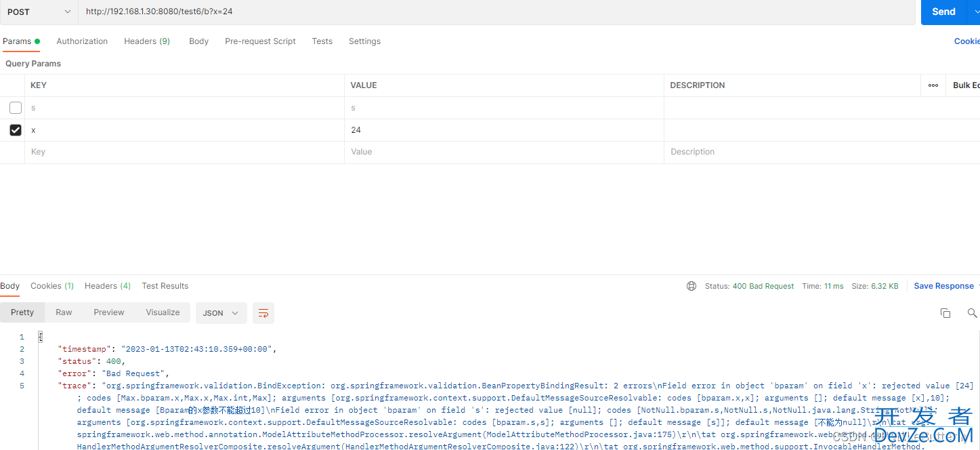Select the Preview view
Screen dimensions: 980x450
coord(109,312)
